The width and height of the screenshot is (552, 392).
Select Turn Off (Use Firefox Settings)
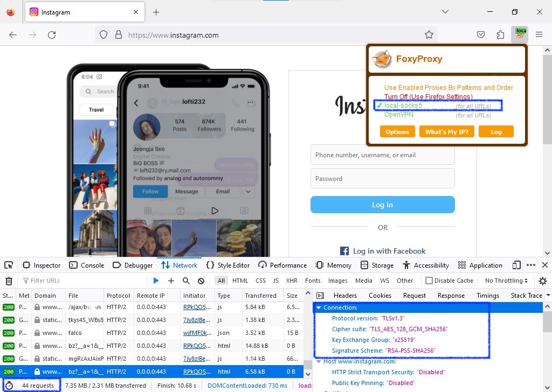click(428, 96)
